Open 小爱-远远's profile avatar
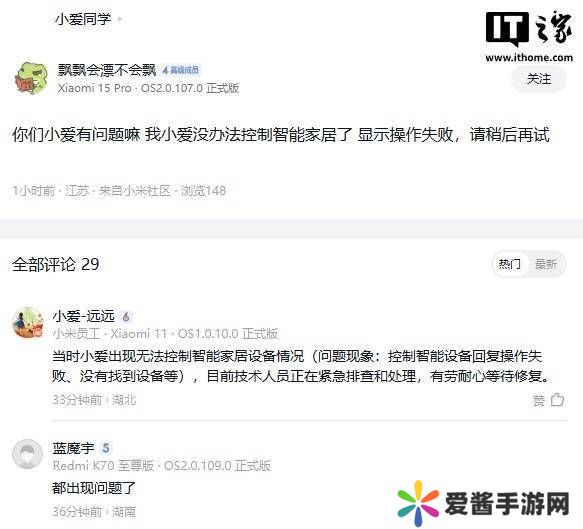 pyautogui.click(x=28, y=322)
